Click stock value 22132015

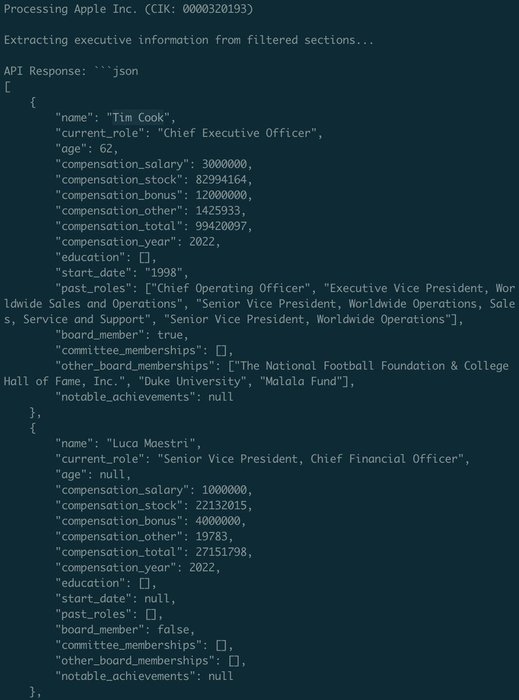[x=221, y=505]
